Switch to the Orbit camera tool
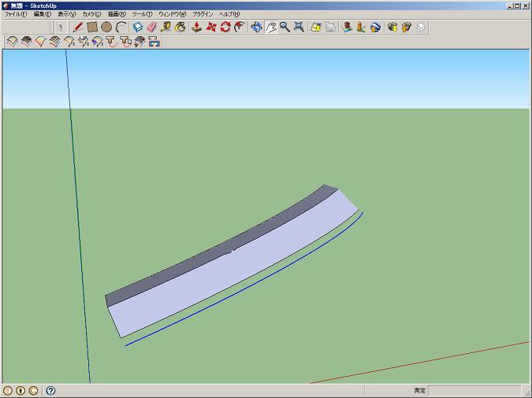This screenshot has width=532, height=398. click(x=256, y=27)
